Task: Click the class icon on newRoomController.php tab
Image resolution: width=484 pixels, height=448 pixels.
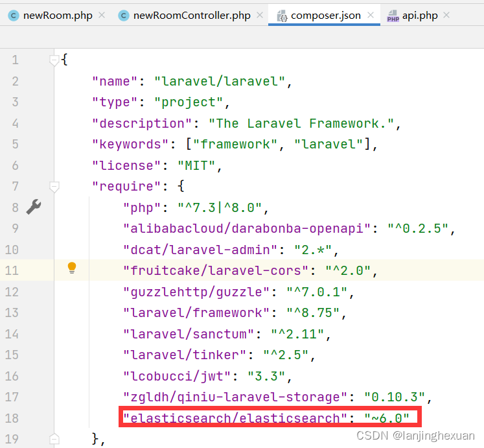Action: pos(124,16)
